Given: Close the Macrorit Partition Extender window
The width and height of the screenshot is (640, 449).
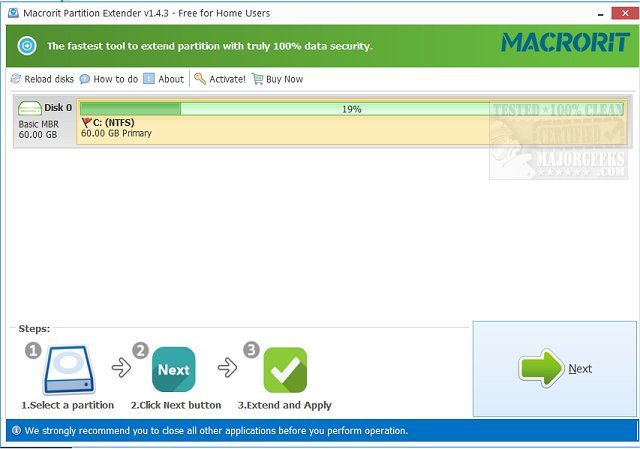Looking at the screenshot, I should coord(625,13).
